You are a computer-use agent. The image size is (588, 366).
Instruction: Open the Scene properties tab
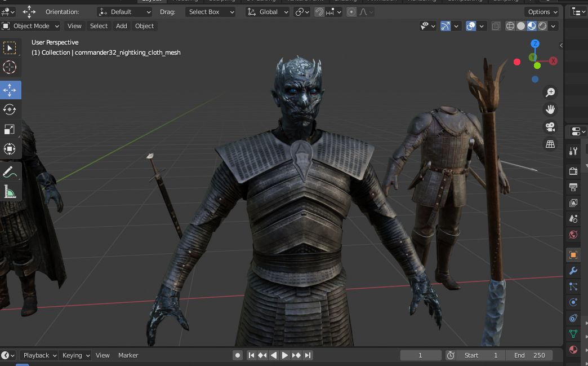[573, 218]
